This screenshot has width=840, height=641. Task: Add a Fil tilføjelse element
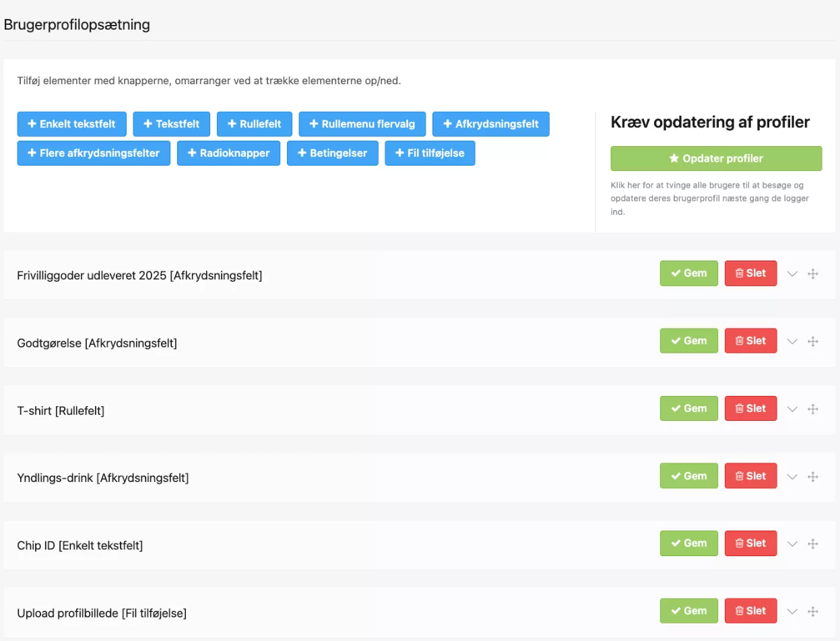point(430,153)
